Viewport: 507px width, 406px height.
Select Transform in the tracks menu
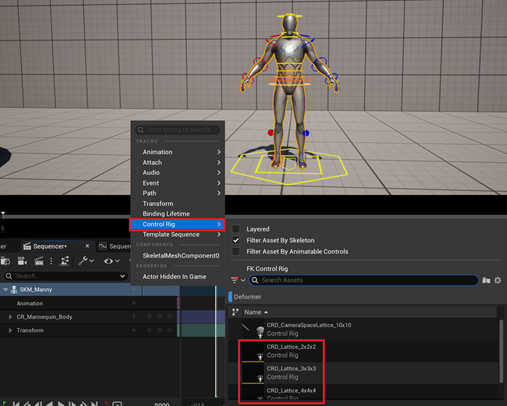click(x=178, y=203)
